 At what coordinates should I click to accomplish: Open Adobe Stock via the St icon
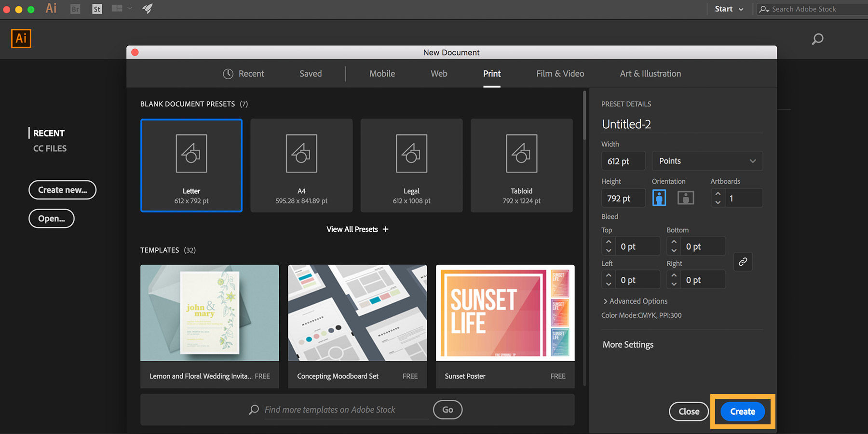pyautogui.click(x=96, y=9)
